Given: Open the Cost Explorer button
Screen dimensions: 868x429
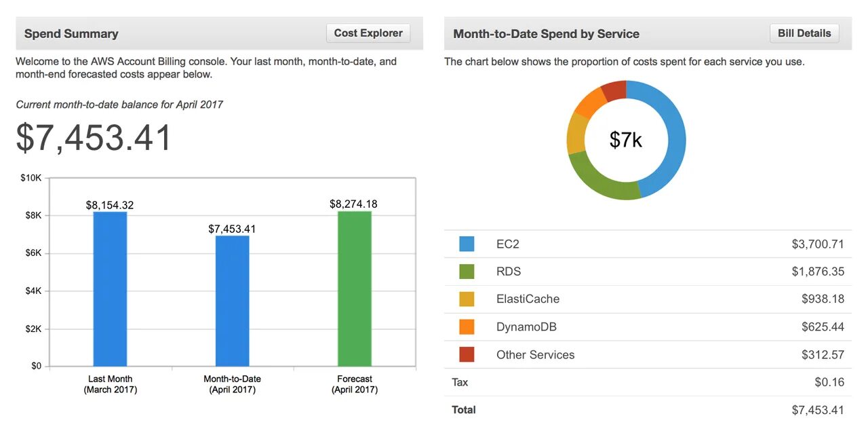Looking at the screenshot, I should pos(368,33).
